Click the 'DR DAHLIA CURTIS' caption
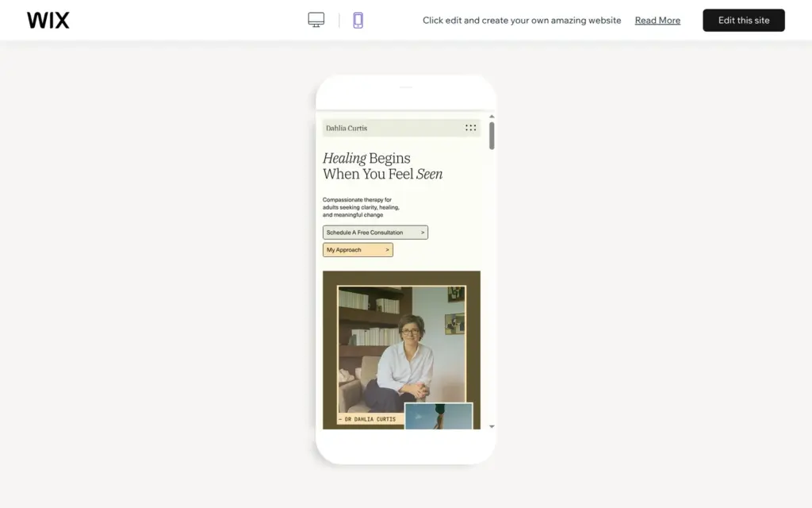The image size is (812, 508). 367,419
